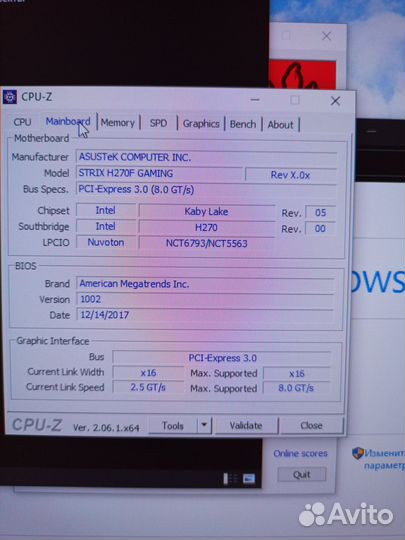Screen dimensions: 405x540
Task: Click the current link width x16 value
Action: [148, 373]
